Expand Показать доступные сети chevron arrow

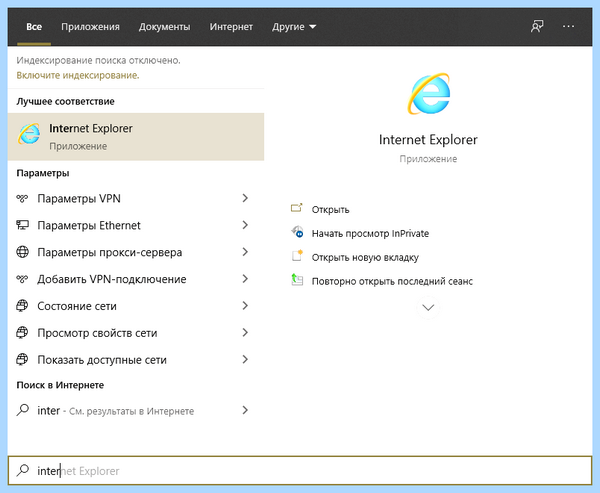coord(245,359)
